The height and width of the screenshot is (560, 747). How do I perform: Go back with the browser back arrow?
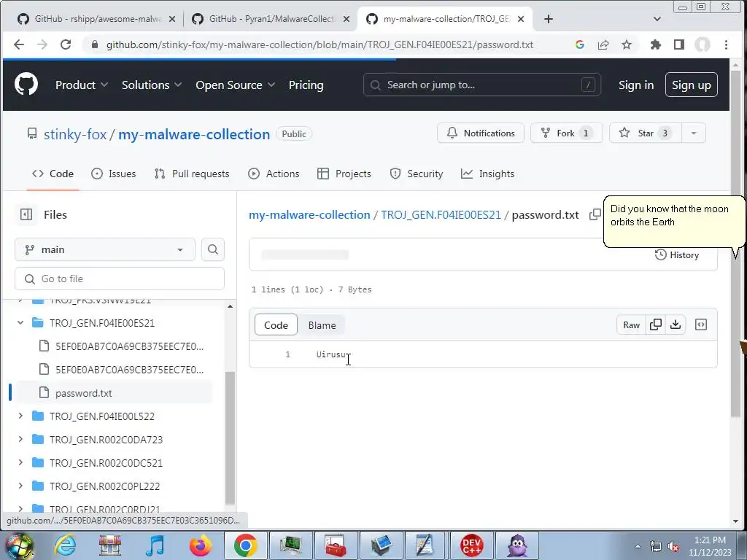[19, 44]
